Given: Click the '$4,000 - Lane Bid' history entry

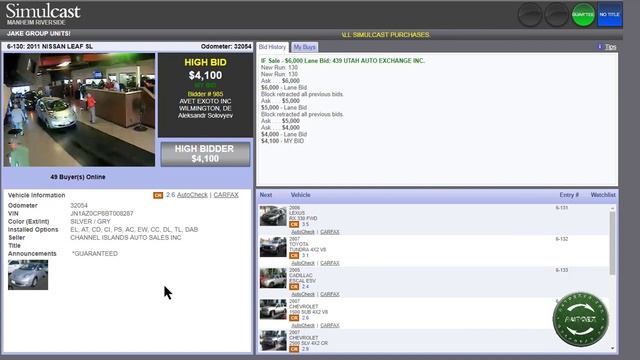Looking at the screenshot, I should coord(284,134).
